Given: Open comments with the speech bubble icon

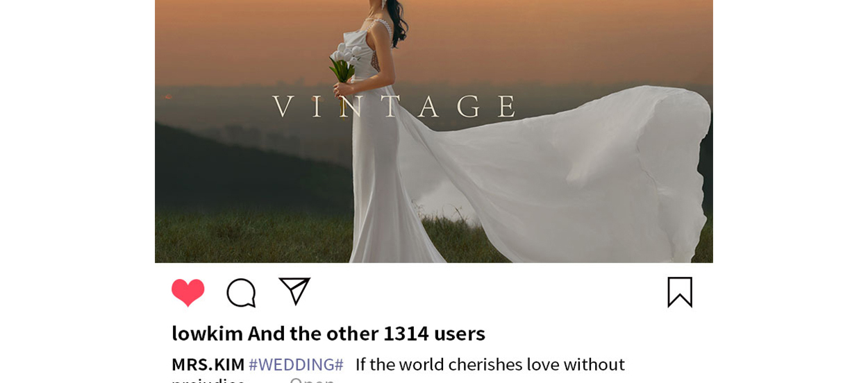Looking at the screenshot, I should tap(241, 292).
